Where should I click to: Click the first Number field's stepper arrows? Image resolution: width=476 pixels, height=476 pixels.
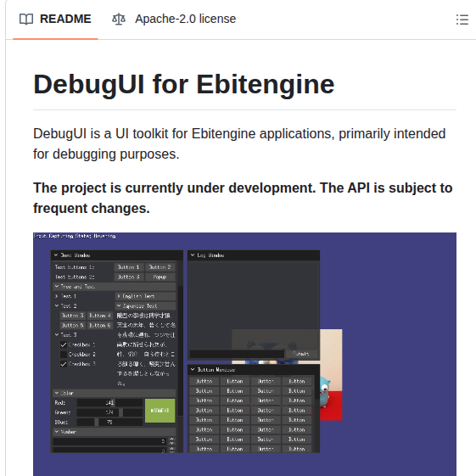tap(172, 441)
